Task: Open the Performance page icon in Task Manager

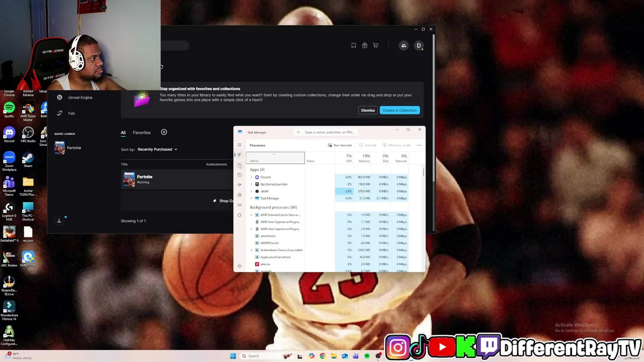Action: (x=239, y=165)
